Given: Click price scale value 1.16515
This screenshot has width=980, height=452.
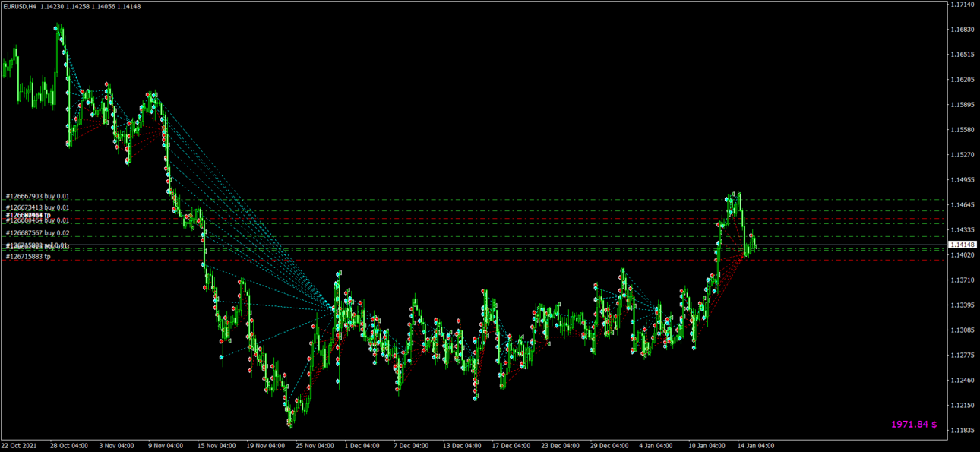Looking at the screenshot, I should tap(962, 55).
